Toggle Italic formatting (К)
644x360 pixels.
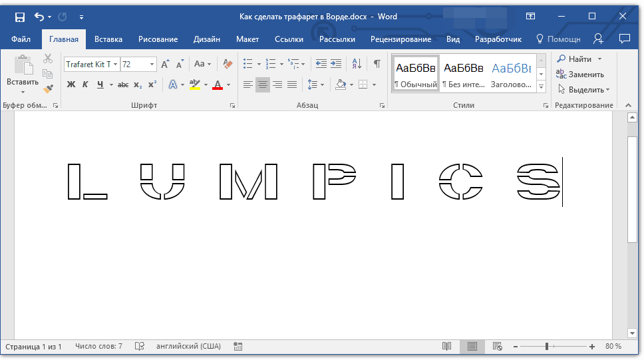tap(85, 85)
